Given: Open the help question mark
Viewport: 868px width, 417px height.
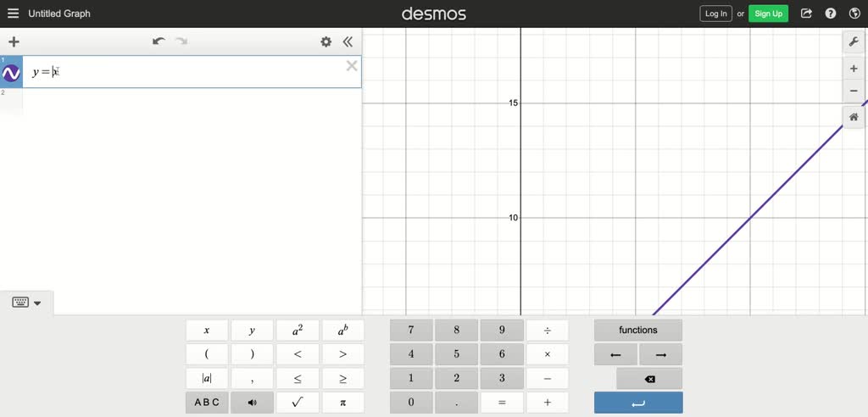Looking at the screenshot, I should [x=831, y=14].
